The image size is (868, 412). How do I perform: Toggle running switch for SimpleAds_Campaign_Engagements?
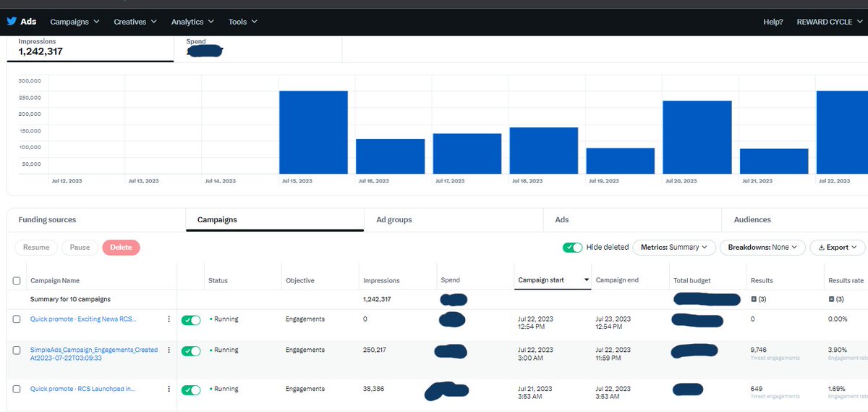(x=191, y=350)
